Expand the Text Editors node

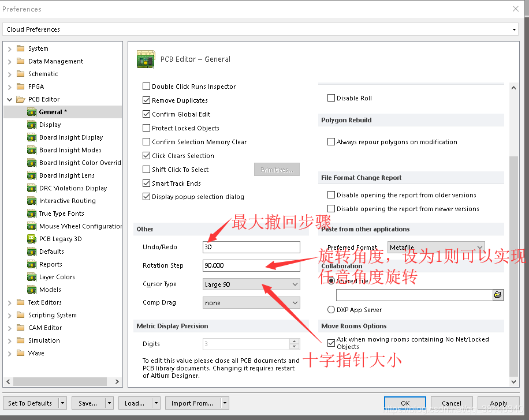[x=9, y=303]
